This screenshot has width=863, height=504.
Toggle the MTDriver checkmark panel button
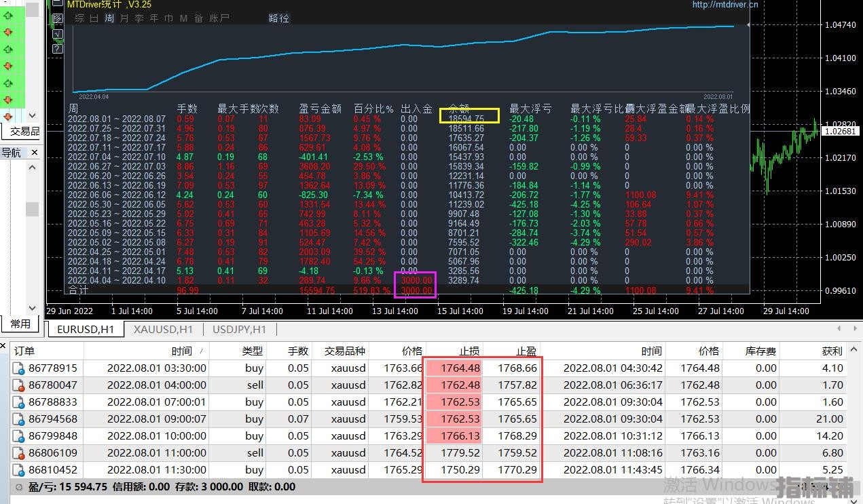point(58,34)
